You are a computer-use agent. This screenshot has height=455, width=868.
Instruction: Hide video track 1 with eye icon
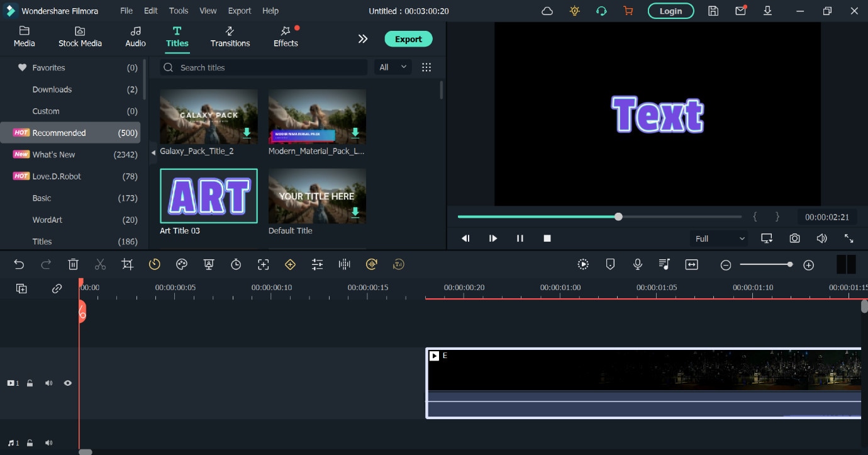pyautogui.click(x=67, y=383)
